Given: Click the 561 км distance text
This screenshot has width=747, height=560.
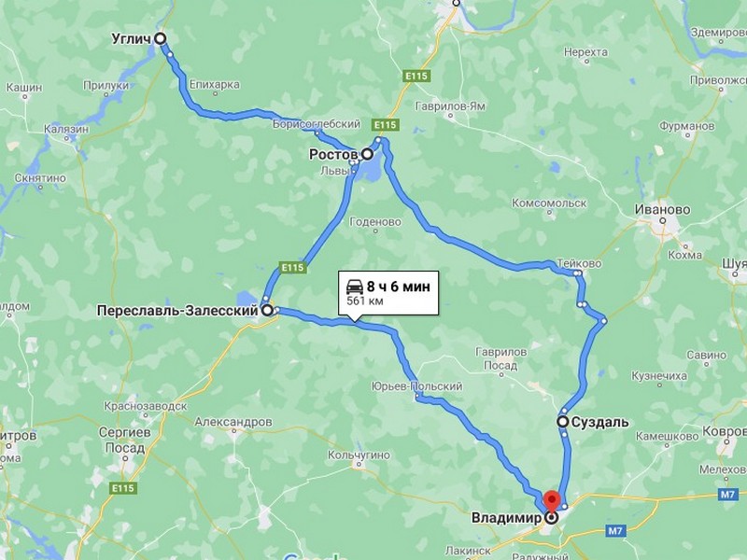Looking at the screenshot, I should point(365,301).
